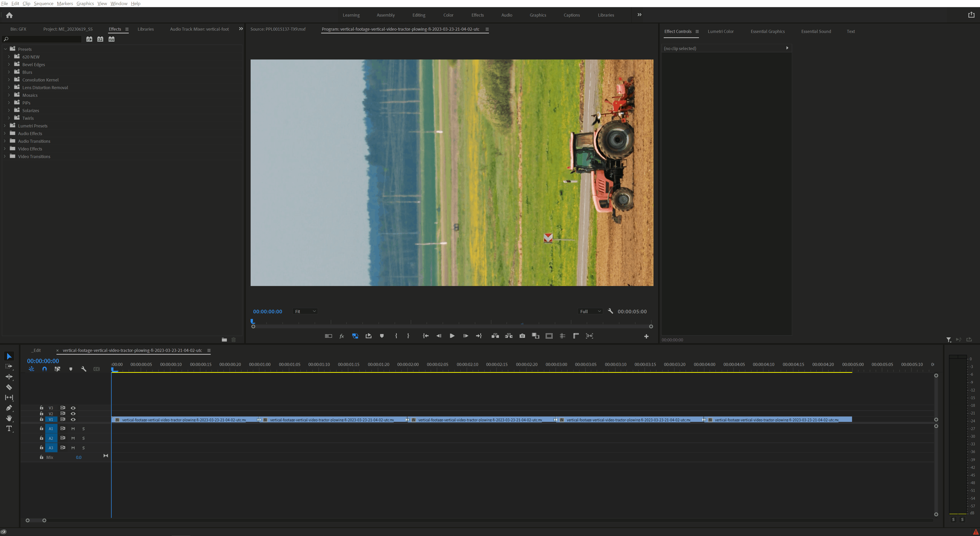Image resolution: width=980 pixels, height=536 pixels.
Task: Open the Fit zoom level dropdown
Action: [305, 311]
